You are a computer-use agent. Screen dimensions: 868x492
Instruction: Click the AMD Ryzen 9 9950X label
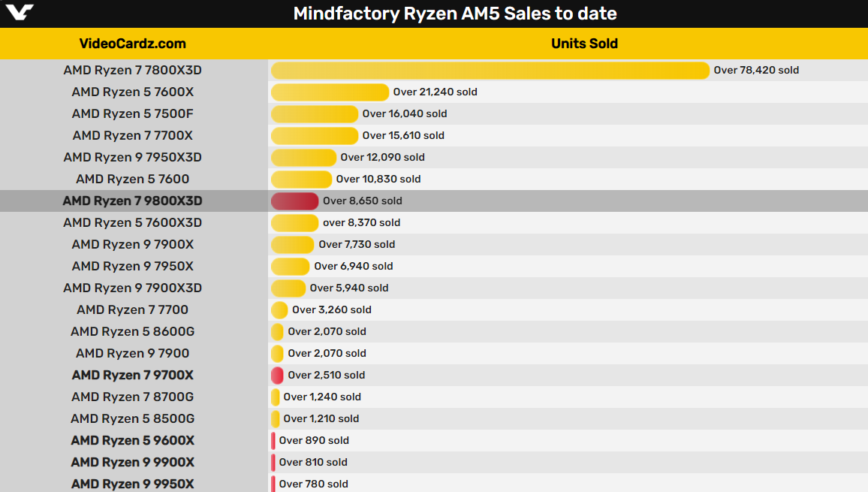point(133,484)
